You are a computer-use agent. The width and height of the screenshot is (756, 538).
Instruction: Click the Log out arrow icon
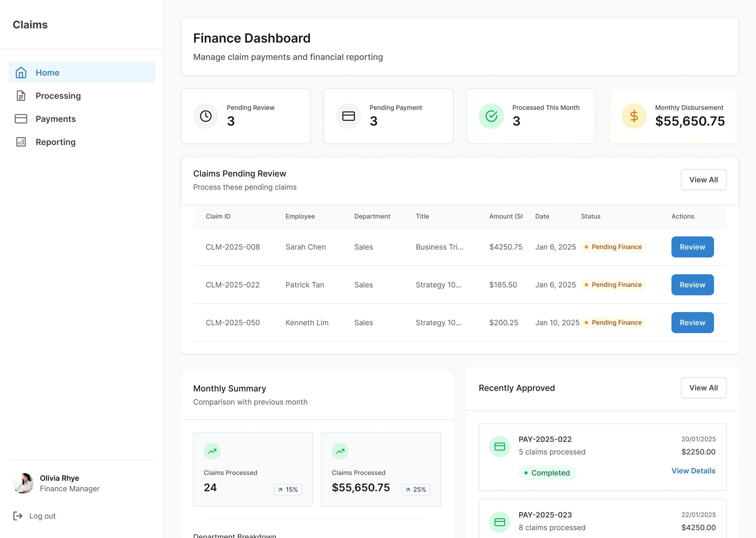pos(18,516)
